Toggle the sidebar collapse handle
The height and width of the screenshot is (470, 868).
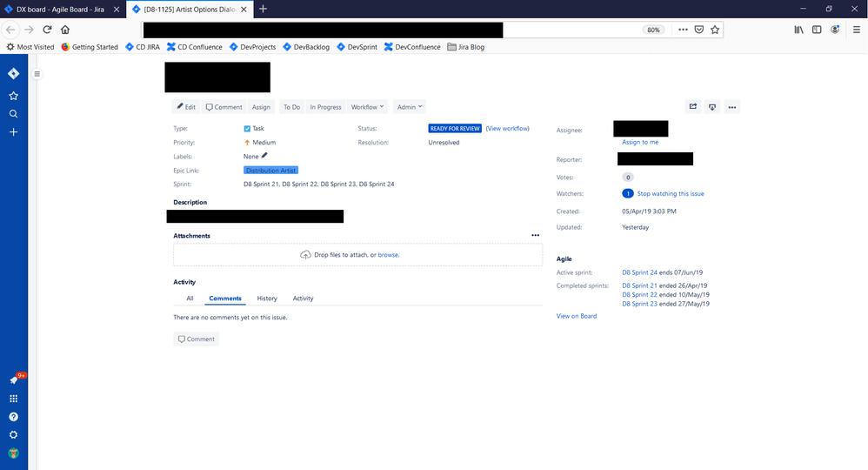[x=37, y=74]
